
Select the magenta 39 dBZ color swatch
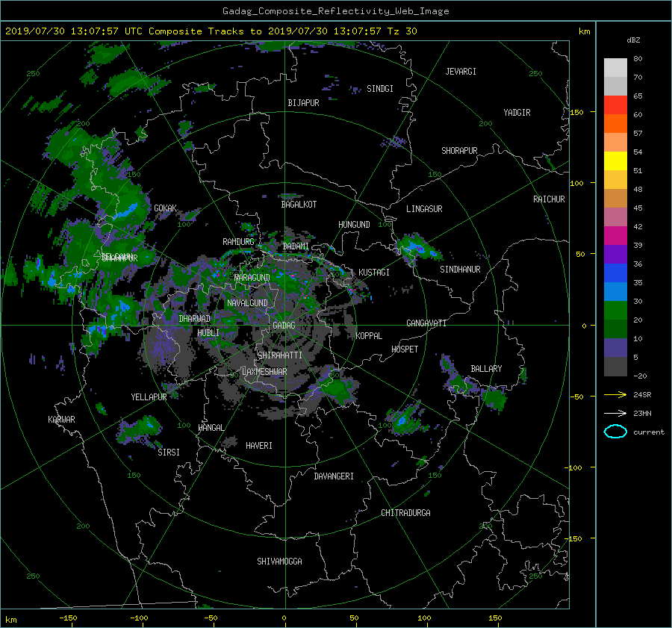[x=615, y=236]
